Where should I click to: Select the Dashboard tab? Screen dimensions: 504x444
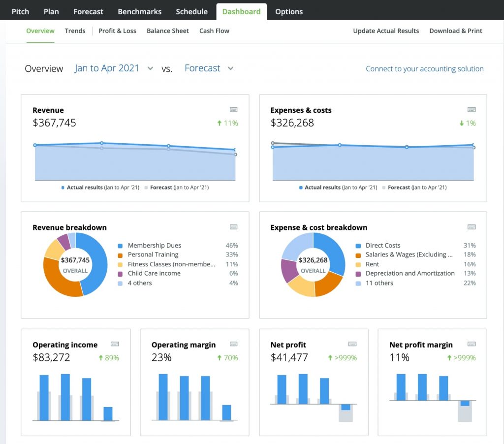tap(241, 12)
